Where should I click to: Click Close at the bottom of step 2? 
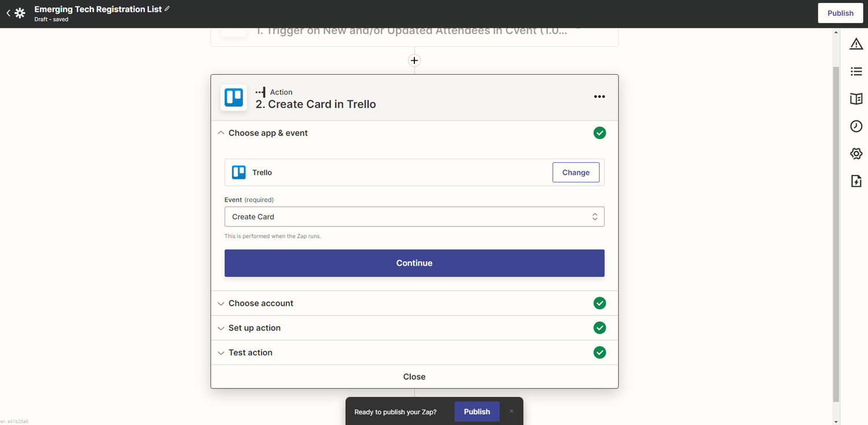point(414,376)
